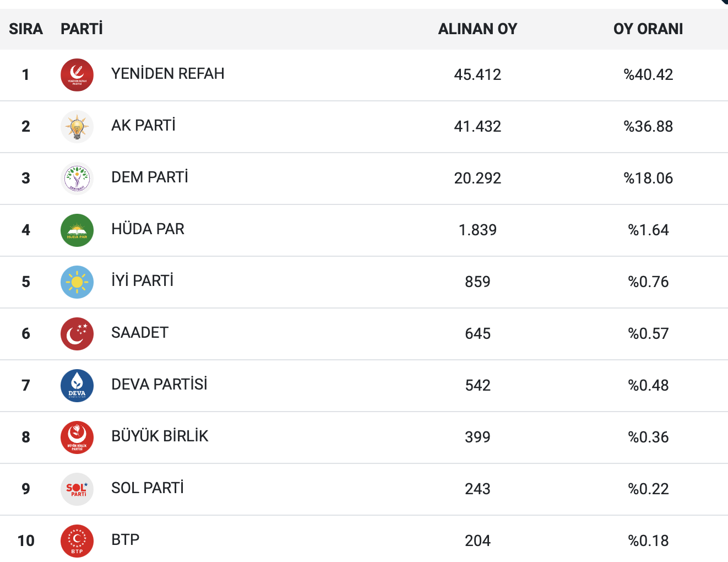
Task: Click the %40.42 vote share value
Action: (648, 75)
